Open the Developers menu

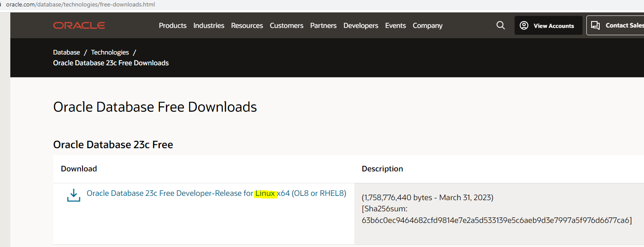click(361, 26)
